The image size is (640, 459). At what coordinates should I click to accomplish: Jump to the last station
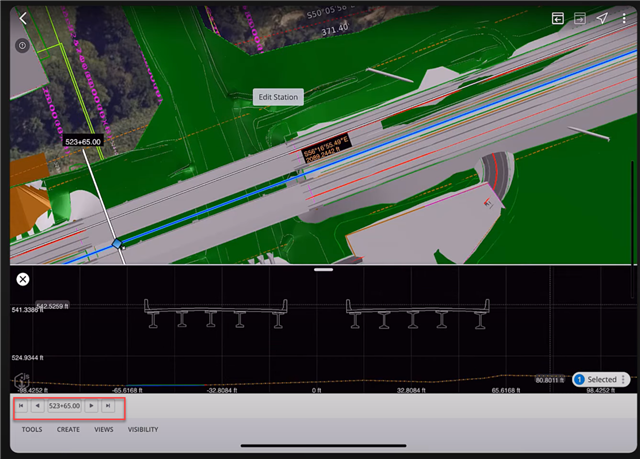[x=107, y=406]
